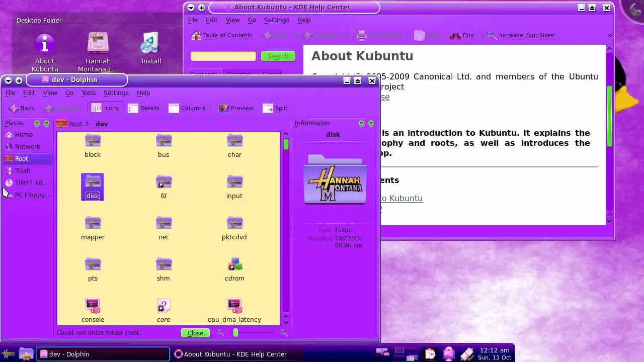Open Dolphin Edit menu
The image size is (644, 362).
click(29, 93)
